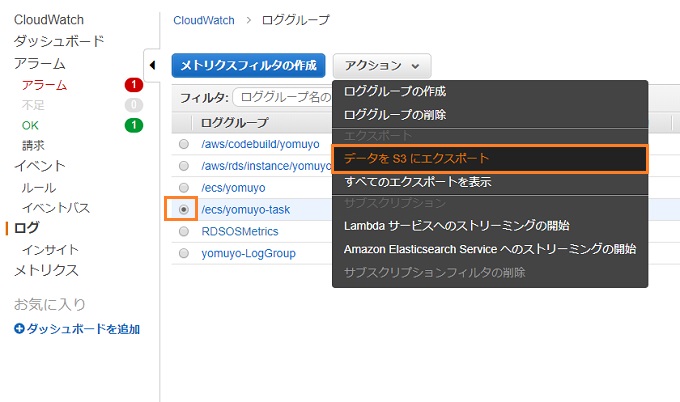The image size is (680, 402).
Task: Select the /aws/codebuild/yomuyo radio button
Action: pos(184,144)
